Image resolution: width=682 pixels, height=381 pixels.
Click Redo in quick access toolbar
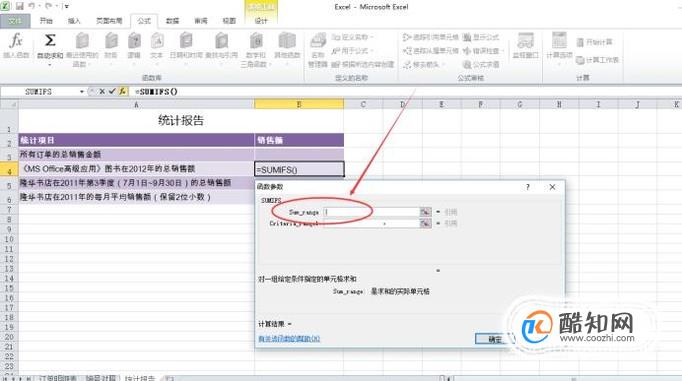tap(48, 6)
